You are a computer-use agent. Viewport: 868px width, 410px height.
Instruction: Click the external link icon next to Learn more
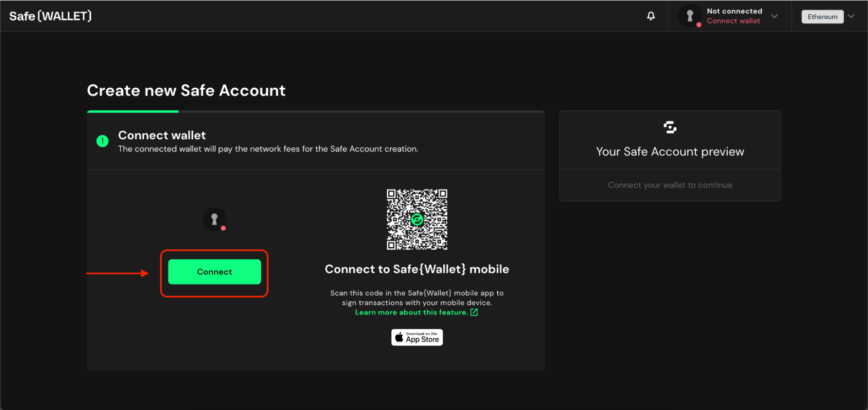473,312
